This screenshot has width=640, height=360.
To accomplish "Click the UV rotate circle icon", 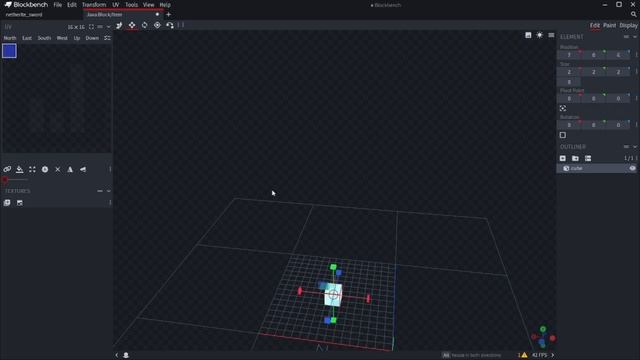I will pyautogui.click(x=45, y=169).
